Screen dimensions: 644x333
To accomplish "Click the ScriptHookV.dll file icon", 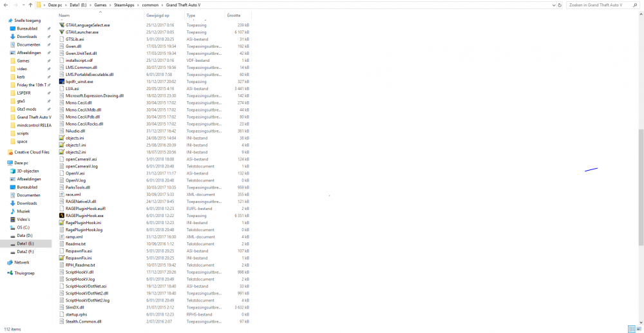I will click(x=62, y=272).
